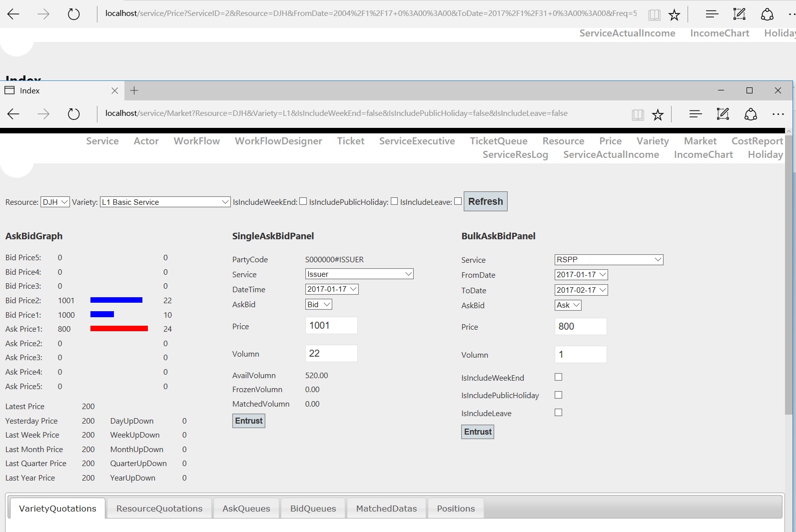Tick the IsIncludeLeave checkbox in the BulkAskBidPanel

[x=558, y=413]
